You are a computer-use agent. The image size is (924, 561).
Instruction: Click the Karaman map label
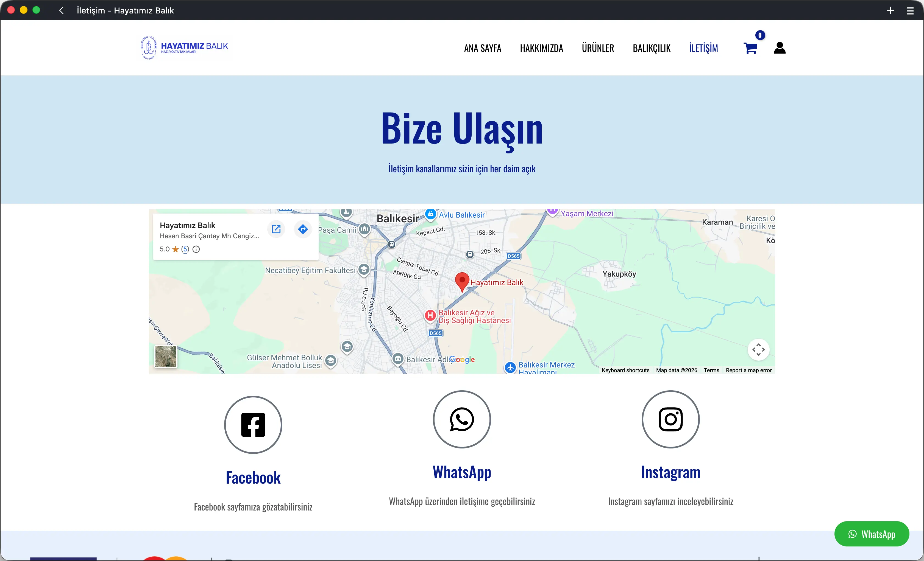[x=717, y=222]
